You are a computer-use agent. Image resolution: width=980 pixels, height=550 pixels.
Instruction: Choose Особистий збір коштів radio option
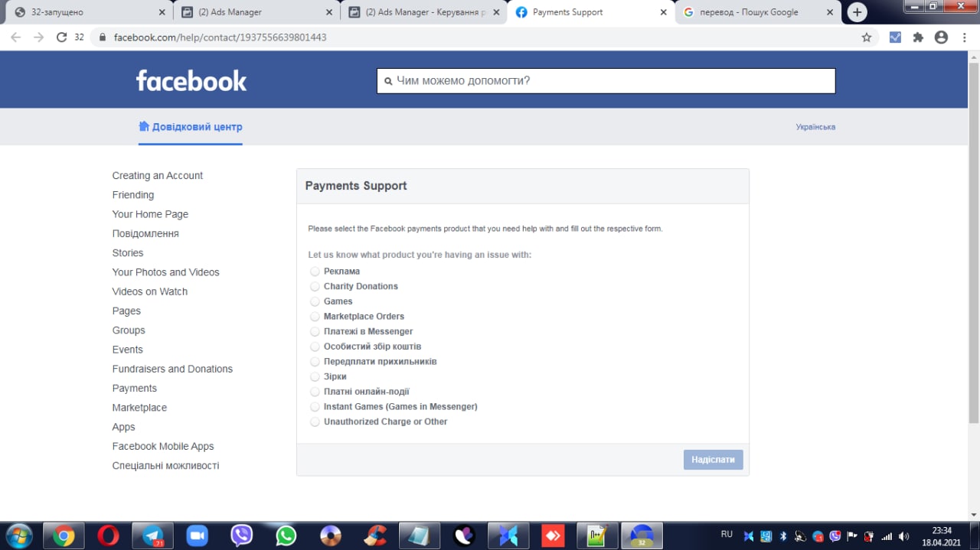pos(315,347)
